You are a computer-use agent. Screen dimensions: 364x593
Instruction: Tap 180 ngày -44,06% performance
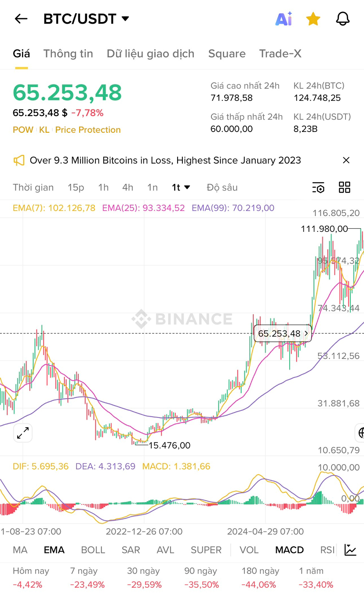260,578
